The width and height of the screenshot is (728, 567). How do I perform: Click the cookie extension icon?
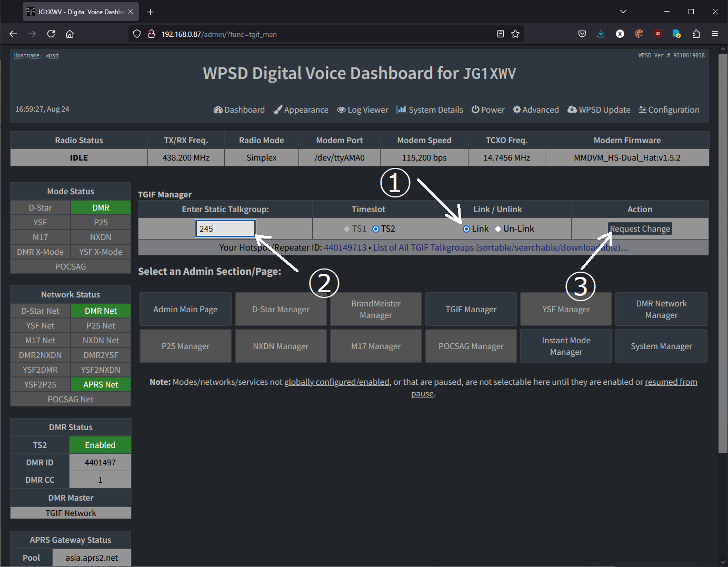coord(639,34)
